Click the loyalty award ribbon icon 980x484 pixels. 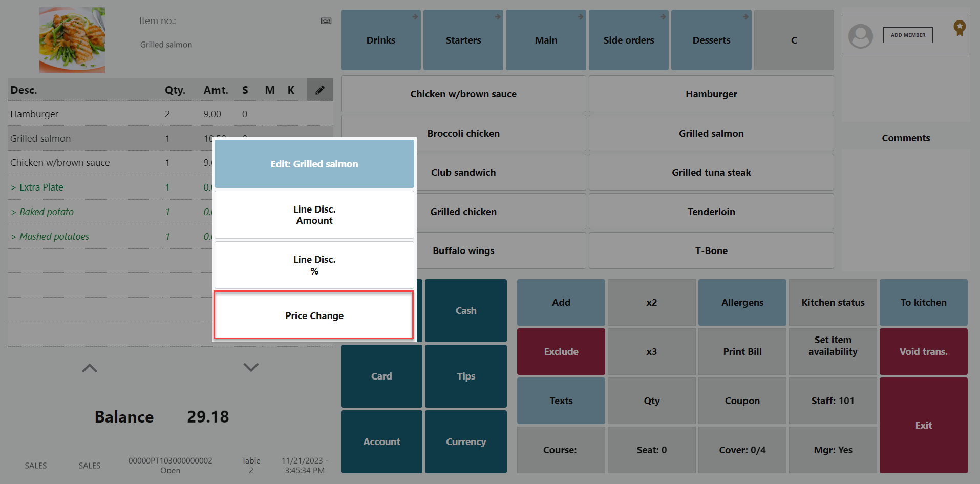click(959, 28)
